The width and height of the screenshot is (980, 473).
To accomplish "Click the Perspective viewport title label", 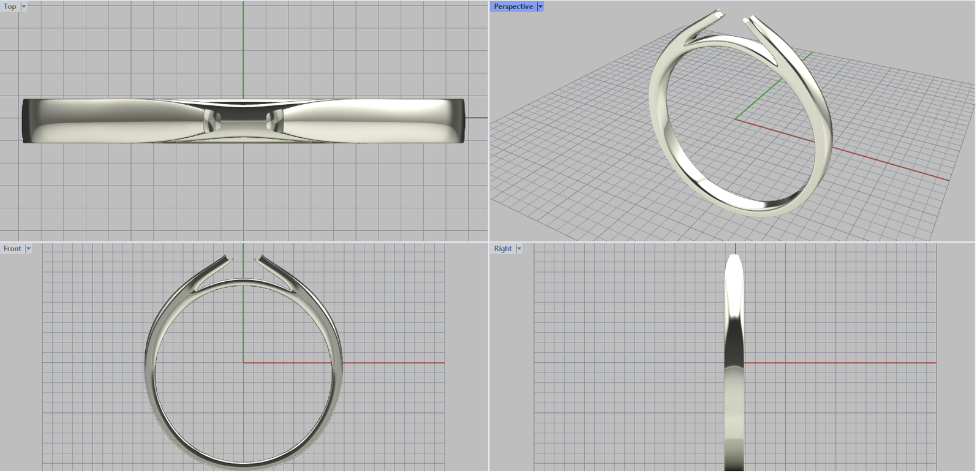I will pos(513,7).
